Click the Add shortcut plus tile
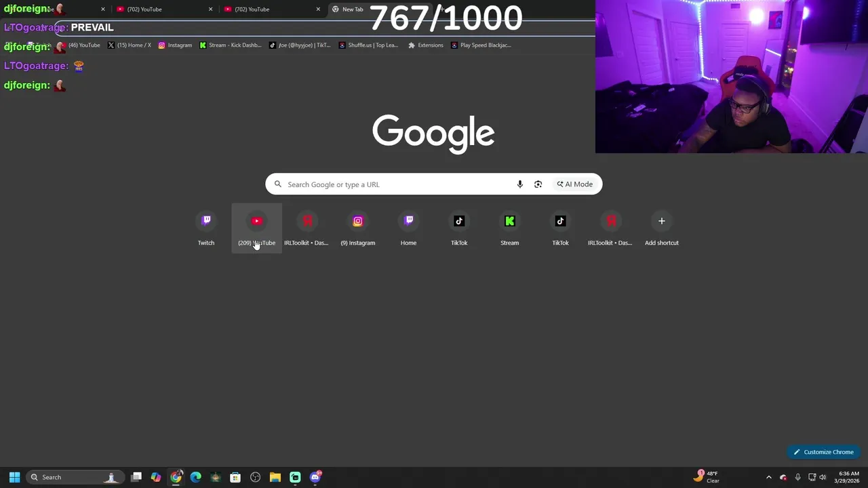Image resolution: width=868 pixels, height=488 pixels. click(661, 228)
